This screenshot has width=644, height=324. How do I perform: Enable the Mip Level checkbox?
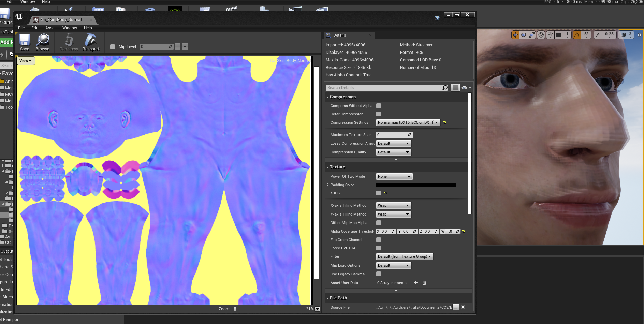(x=113, y=47)
